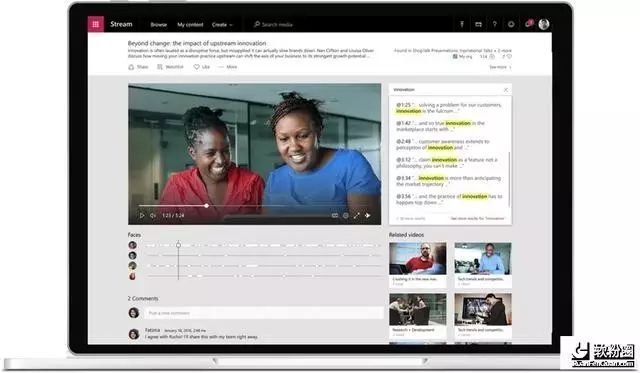
Task: Mute the video with the volume icon
Action: [153, 215]
